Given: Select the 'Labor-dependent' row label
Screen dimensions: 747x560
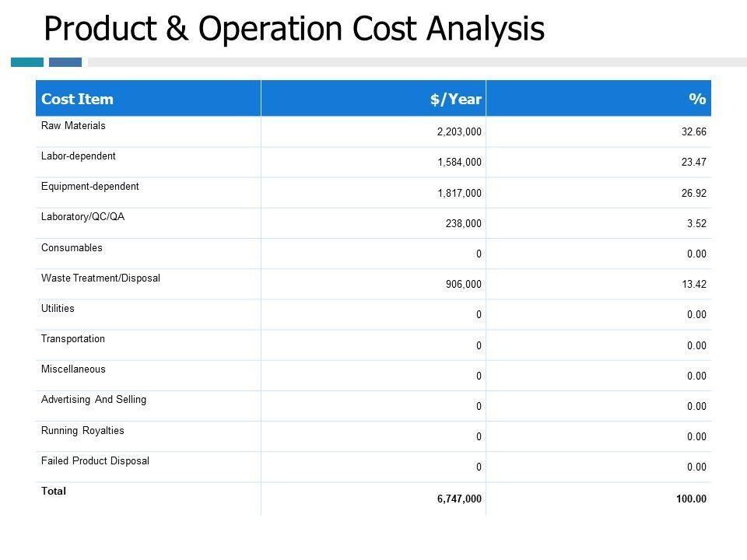Looking at the screenshot, I should [x=78, y=156].
